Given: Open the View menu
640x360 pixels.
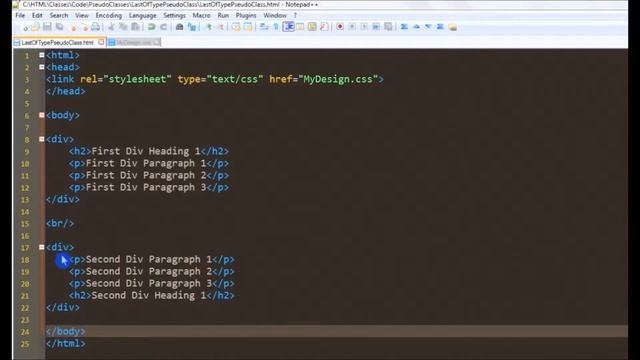Looking at the screenshot, I should pos(82,16).
